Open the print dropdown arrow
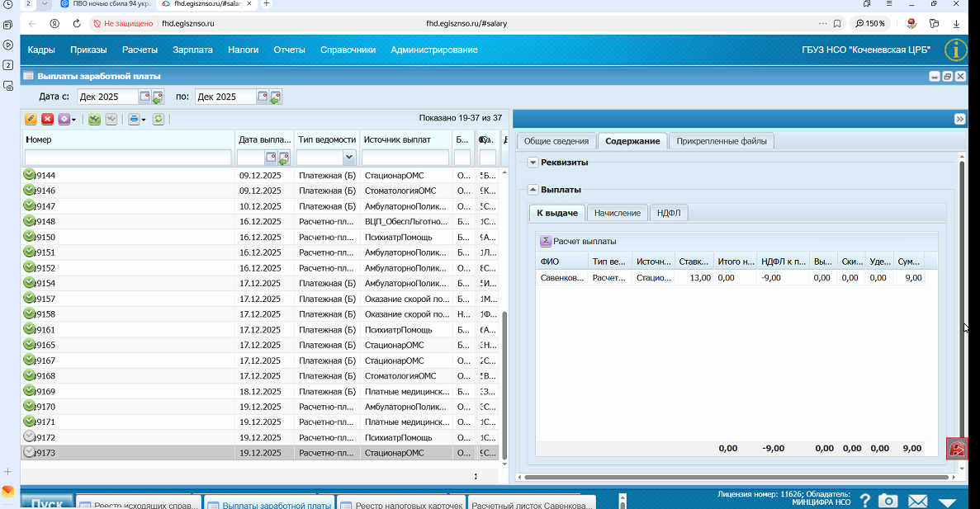The image size is (980, 509). pos(144,120)
